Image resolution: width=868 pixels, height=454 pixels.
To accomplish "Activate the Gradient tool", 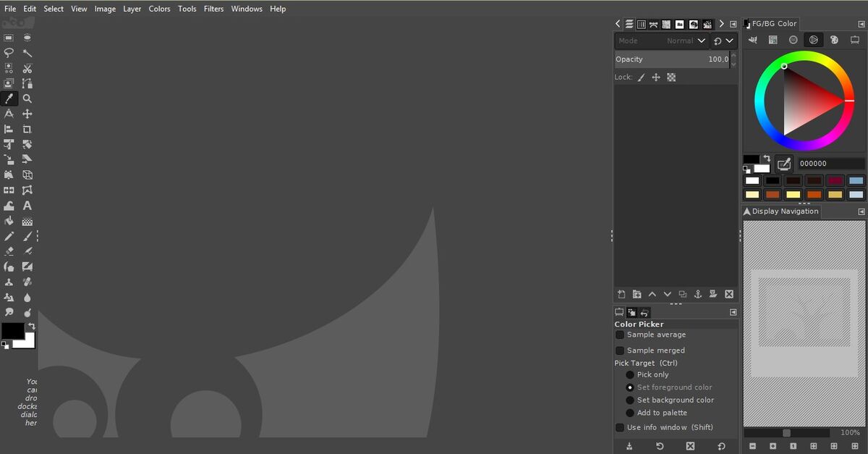I will pyautogui.click(x=27, y=221).
